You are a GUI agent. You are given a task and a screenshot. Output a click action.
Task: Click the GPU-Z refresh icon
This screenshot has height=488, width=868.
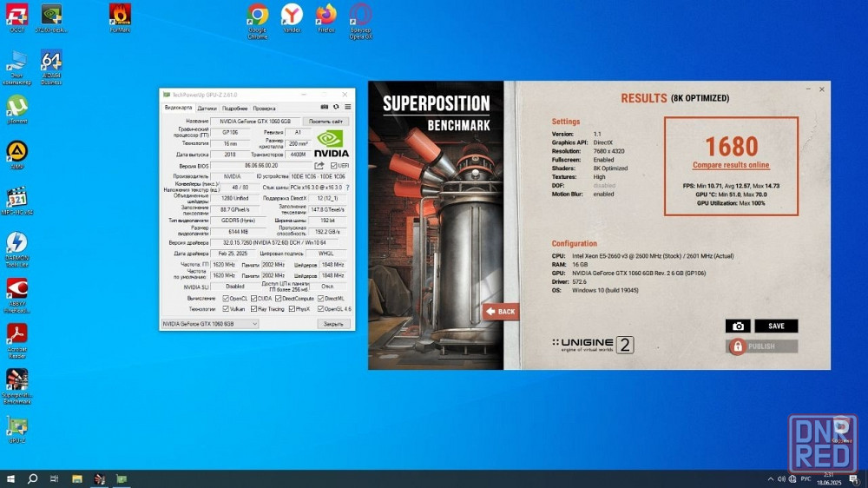[x=336, y=107]
